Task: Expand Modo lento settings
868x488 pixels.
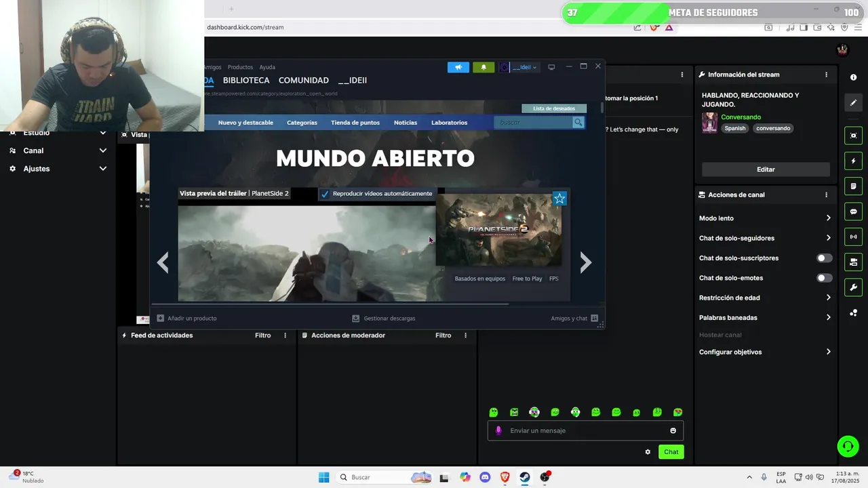Action: point(765,218)
